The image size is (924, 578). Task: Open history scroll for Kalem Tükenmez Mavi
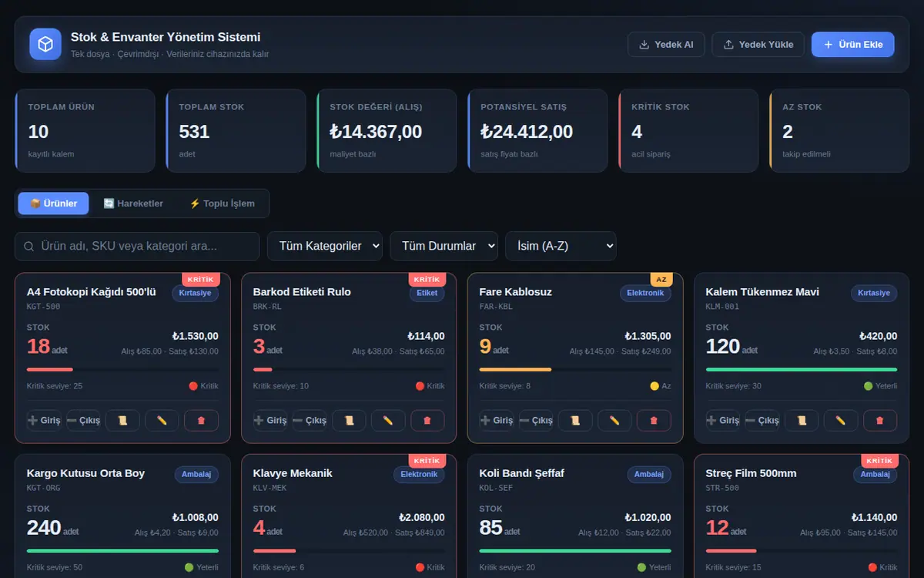pyautogui.click(x=802, y=420)
